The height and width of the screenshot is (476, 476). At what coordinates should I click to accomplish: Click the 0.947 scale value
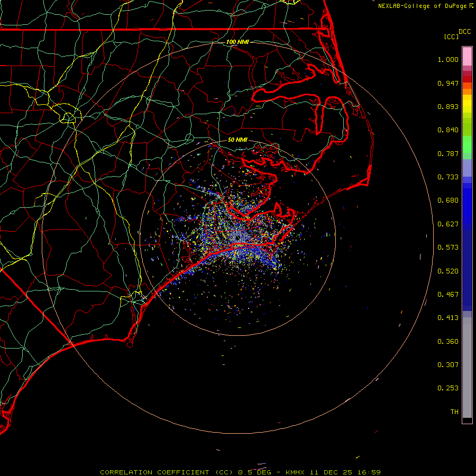447,83
